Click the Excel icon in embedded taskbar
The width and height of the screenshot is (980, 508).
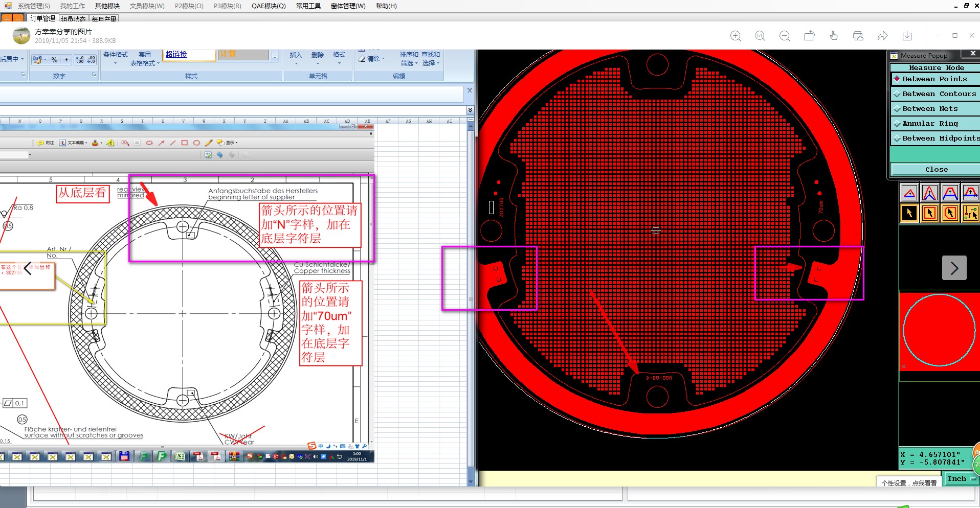tap(180, 456)
